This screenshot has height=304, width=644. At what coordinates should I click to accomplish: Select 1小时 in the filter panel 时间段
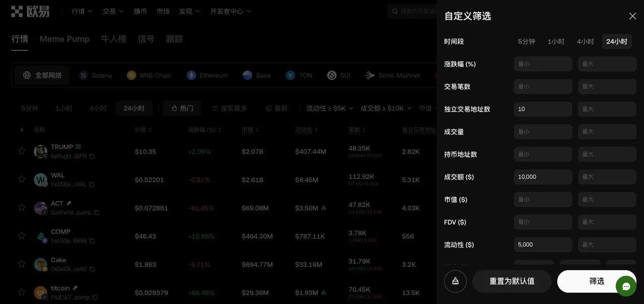pyautogui.click(x=556, y=42)
